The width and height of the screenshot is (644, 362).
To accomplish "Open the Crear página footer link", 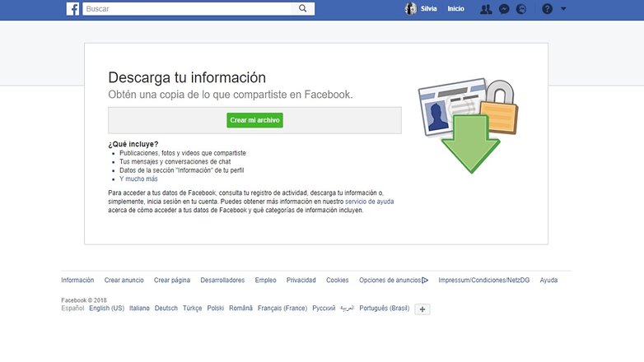I will pyautogui.click(x=172, y=280).
